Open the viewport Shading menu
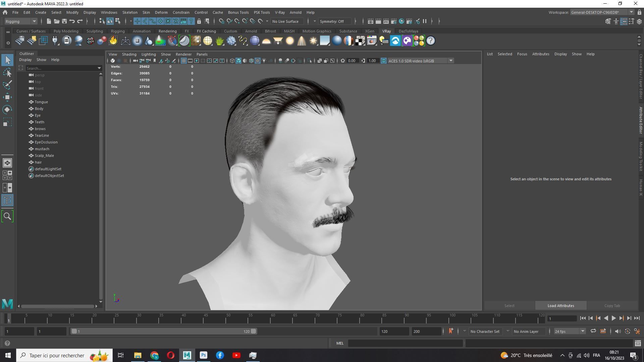Image resolution: width=644 pixels, height=362 pixels. coord(129,54)
